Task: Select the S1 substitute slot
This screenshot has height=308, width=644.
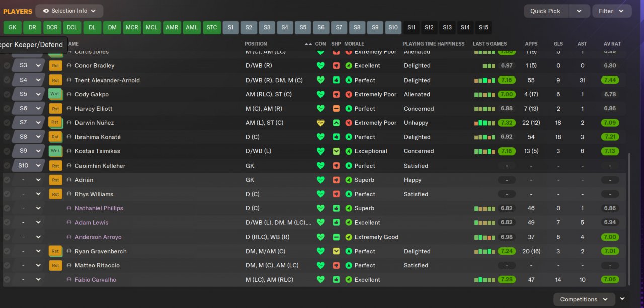Action: click(231, 27)
